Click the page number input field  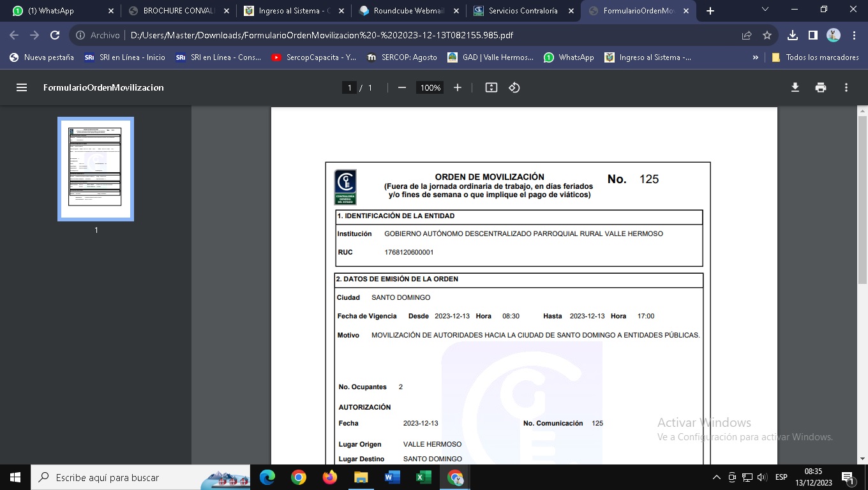(348, 87)
